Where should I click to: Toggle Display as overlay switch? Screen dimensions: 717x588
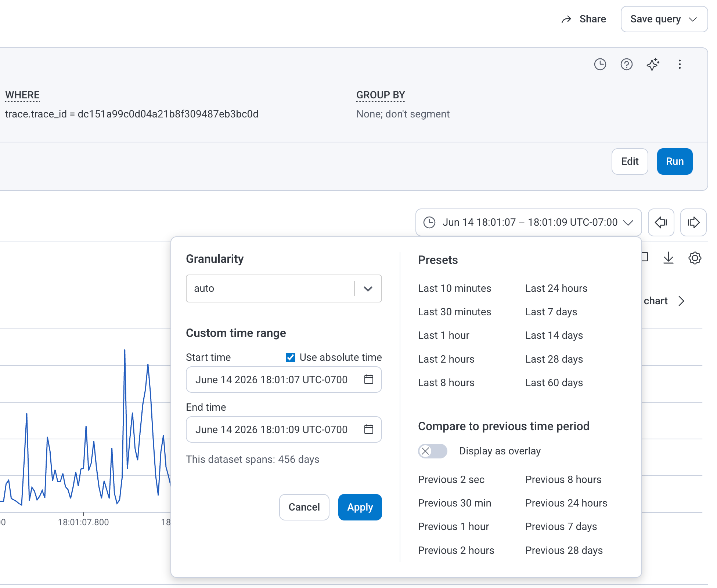(x=432, y=451)
